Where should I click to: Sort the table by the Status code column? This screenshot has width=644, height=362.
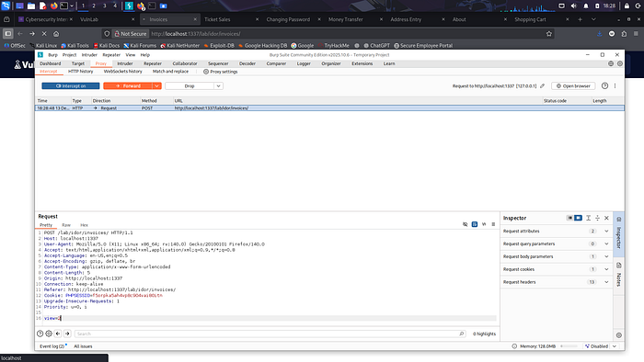click(555, 101)
